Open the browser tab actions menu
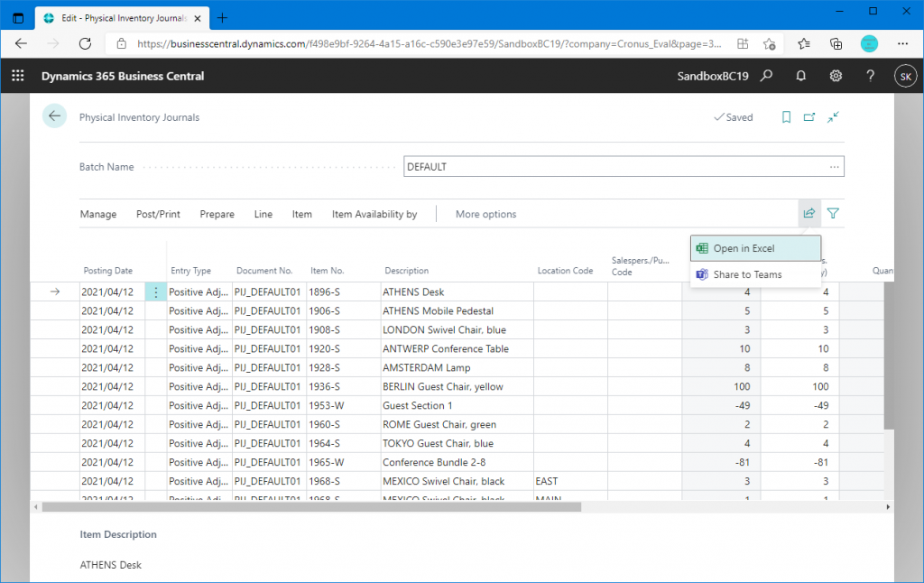 click(x=18, y=18)
